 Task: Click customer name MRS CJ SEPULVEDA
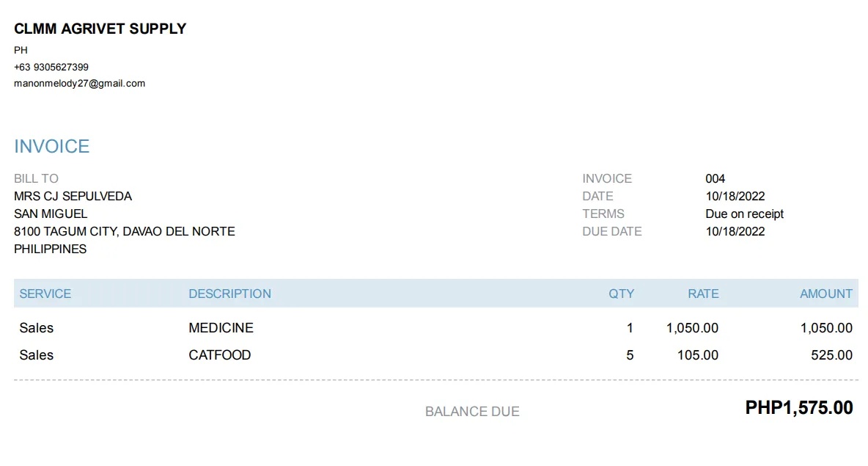pos(73,196)
